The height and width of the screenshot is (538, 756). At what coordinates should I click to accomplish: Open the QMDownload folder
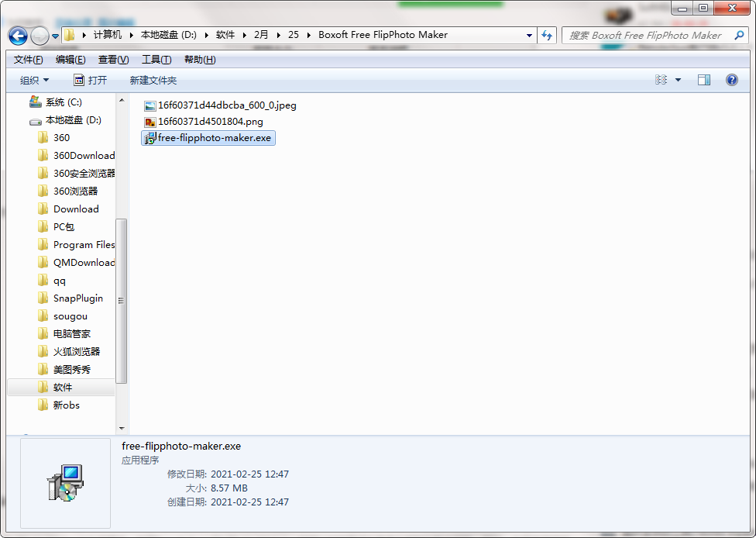[x=84, y=263]
